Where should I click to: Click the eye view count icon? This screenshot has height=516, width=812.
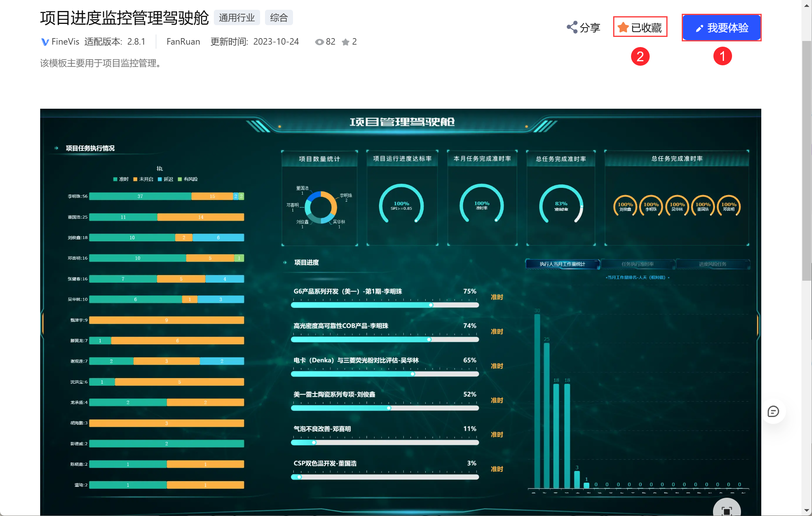pos(319,42)
